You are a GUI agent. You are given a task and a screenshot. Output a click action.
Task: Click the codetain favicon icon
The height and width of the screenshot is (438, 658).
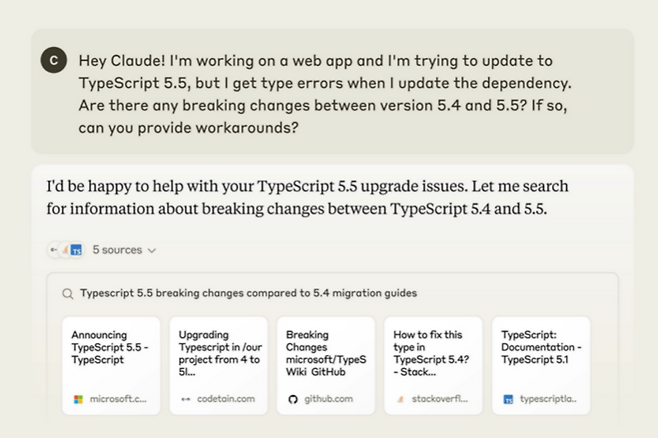[185, 398]
